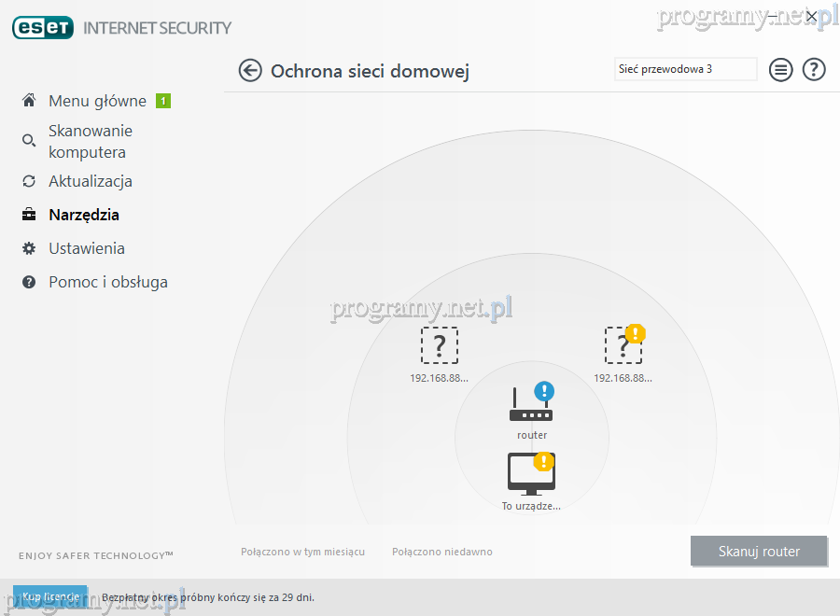Click the 'Połączono niedawno' label
Viewport: 840px width, 616px height.
tap(441, 552)
